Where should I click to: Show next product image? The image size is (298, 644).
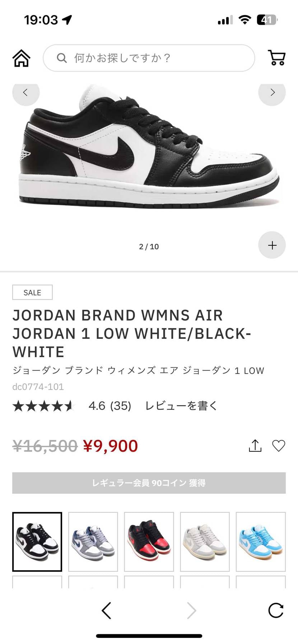272,93
